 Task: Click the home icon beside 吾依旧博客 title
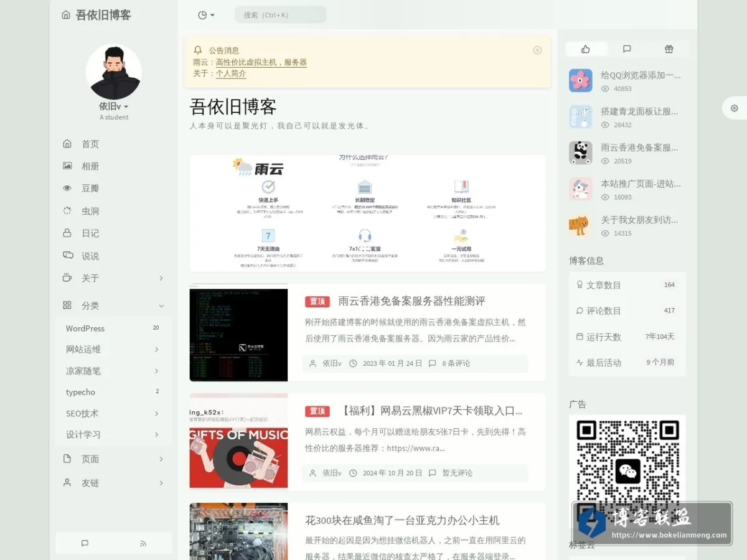tap(66, 15)
